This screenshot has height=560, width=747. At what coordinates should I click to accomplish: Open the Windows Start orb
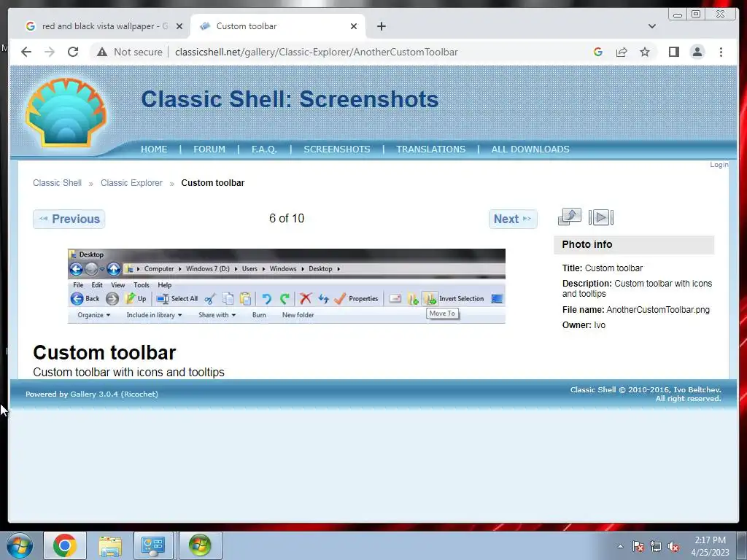coord(20,545)
